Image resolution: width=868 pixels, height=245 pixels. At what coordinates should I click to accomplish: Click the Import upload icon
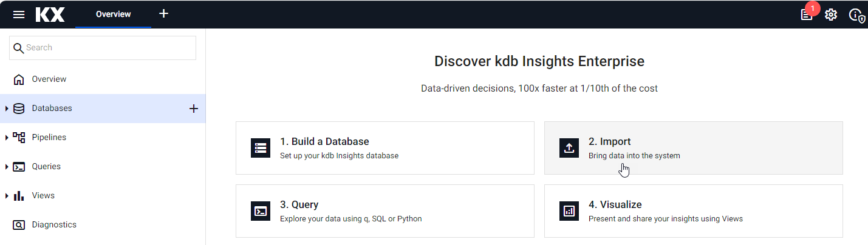click(569, 148)
